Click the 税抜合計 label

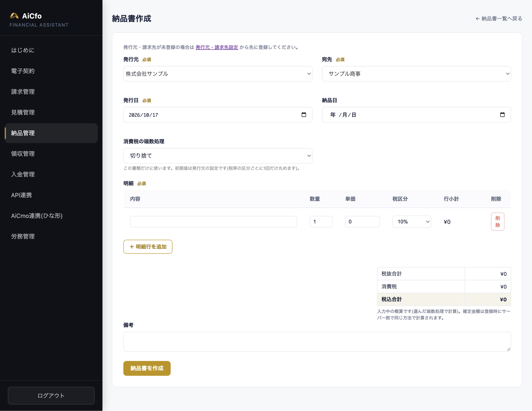point(392,274)
